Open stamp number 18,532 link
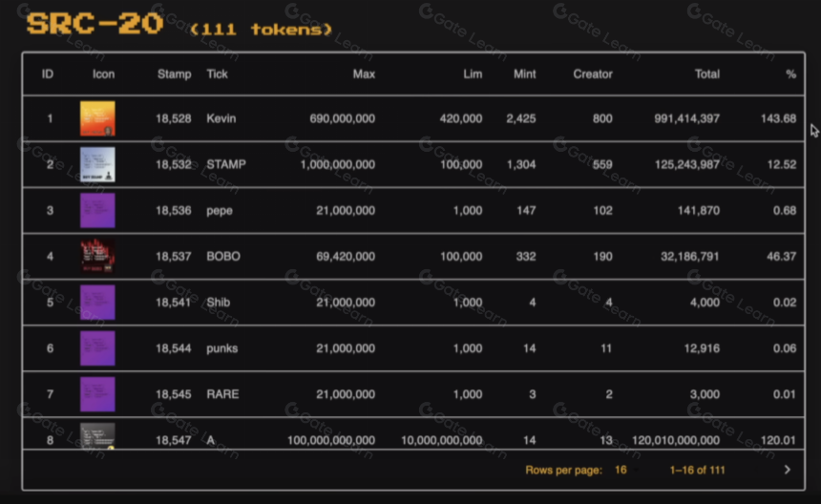Screen dimensions: 821x504 [174, 164]
